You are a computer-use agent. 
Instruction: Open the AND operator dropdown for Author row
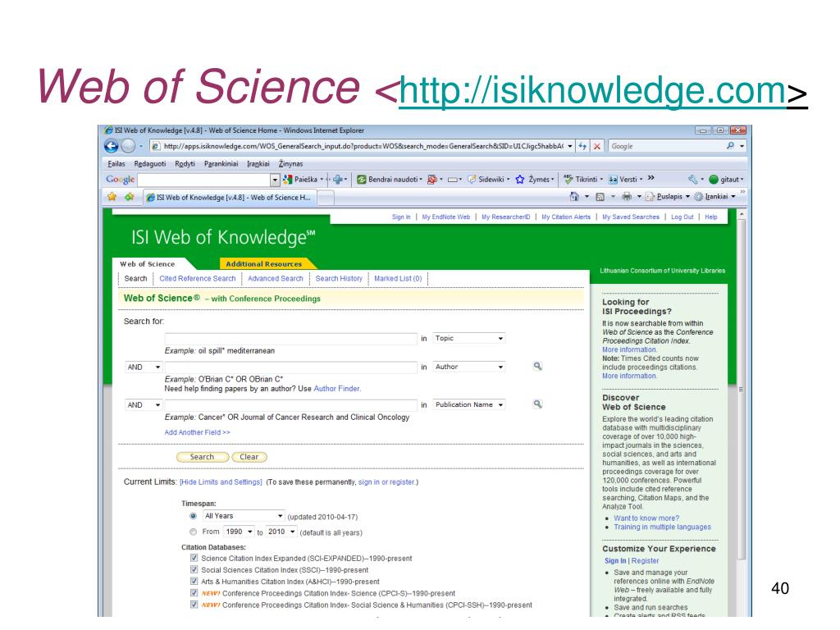click(144, 367)
